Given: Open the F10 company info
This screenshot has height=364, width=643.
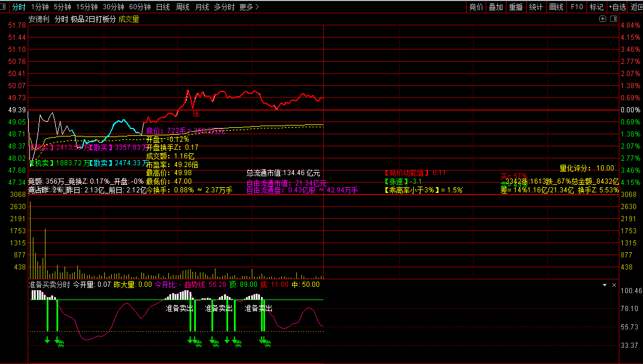Looking at the screenshot, I should 577,7.
